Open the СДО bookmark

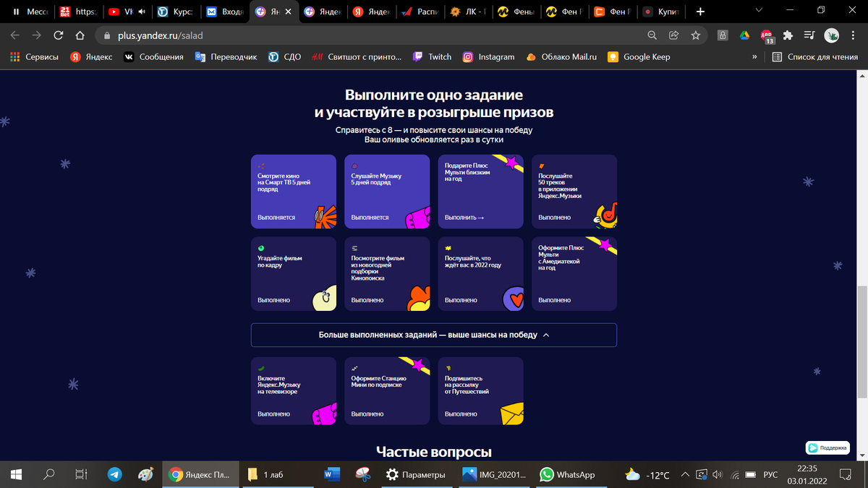click(x=284, y=57)
